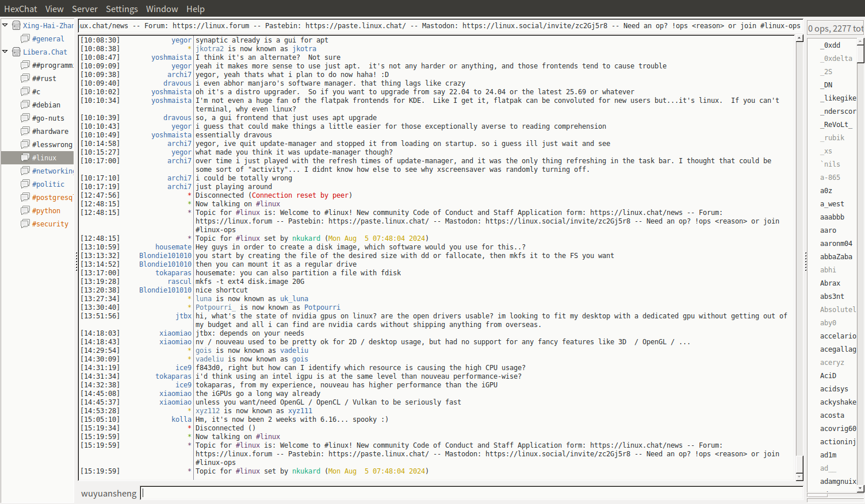Click nkukard in last topic line

click(307, 471)
